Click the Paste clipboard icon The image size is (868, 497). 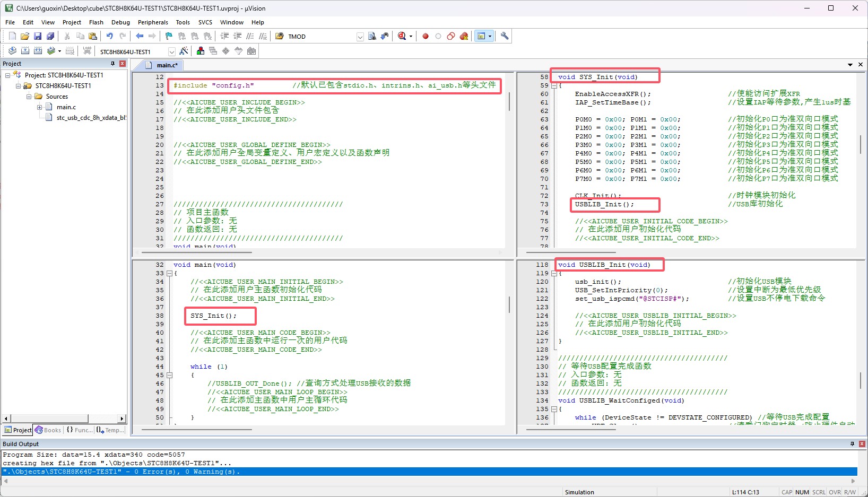click(x=93, y=36)
